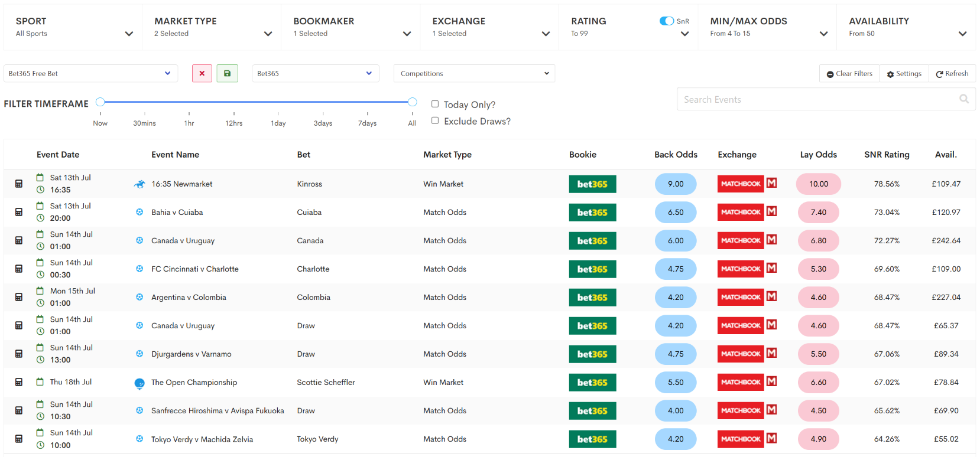The height and width of the screenshot is (457, 980).
Task: Open calculator for Sanfrecce Hiroshima row
Action: [19, 410]
